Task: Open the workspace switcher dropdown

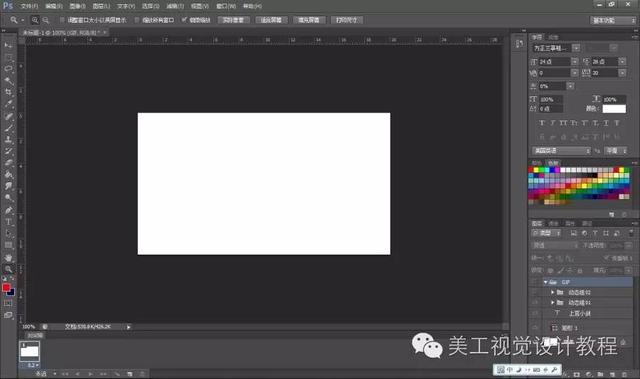Action: [613, 20]
